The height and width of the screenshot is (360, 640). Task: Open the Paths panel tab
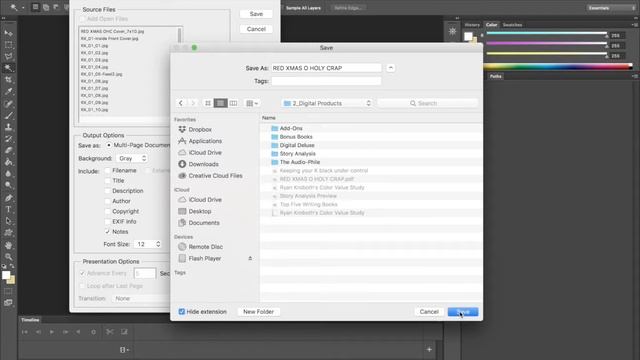coord(496,76)
